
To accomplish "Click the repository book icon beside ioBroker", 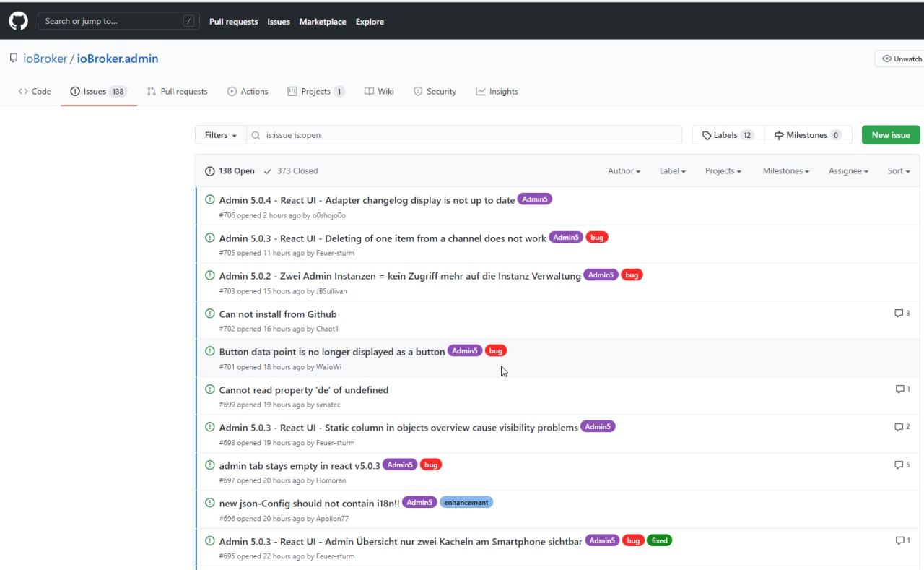I will click(14, 58).
